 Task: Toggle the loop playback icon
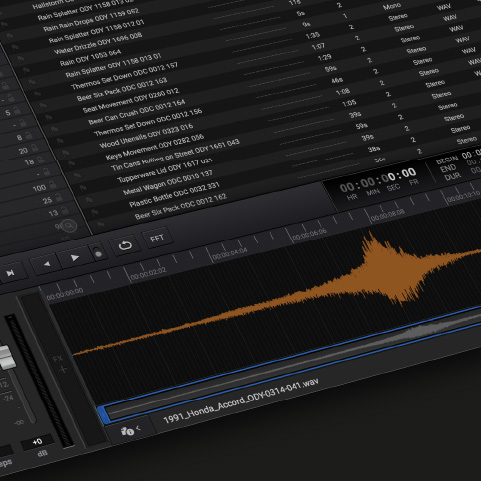[125, 246]
